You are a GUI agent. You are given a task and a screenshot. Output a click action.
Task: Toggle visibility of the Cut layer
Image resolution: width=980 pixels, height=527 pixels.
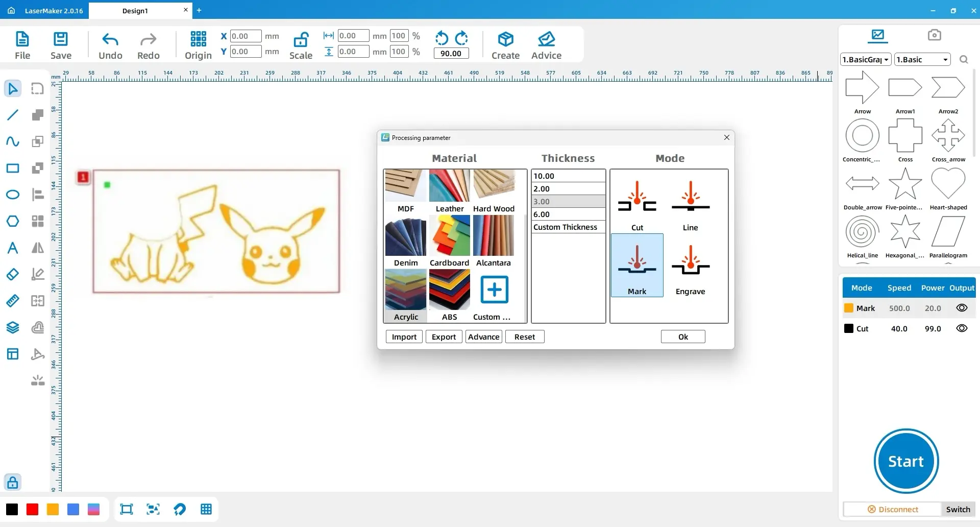(x=962, y=328)
